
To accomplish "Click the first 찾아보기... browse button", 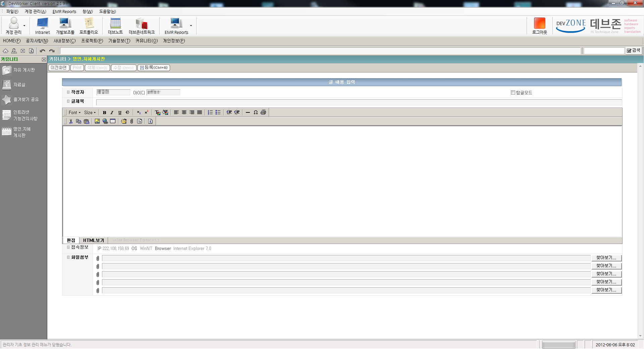I will pyautogui.click(x=606, y=258).
